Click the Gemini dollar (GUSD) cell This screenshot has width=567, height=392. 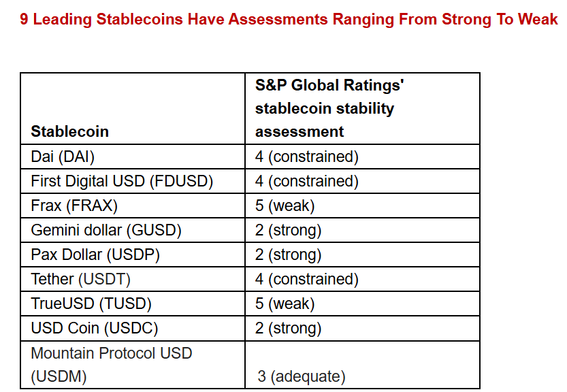pos(106,230)
